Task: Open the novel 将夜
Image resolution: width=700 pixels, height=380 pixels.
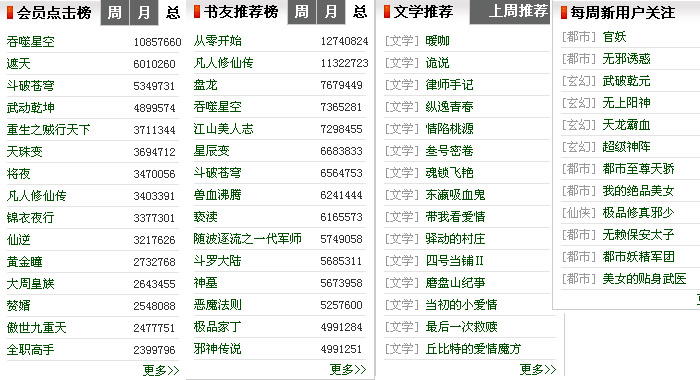Action: tap(19, 174)
